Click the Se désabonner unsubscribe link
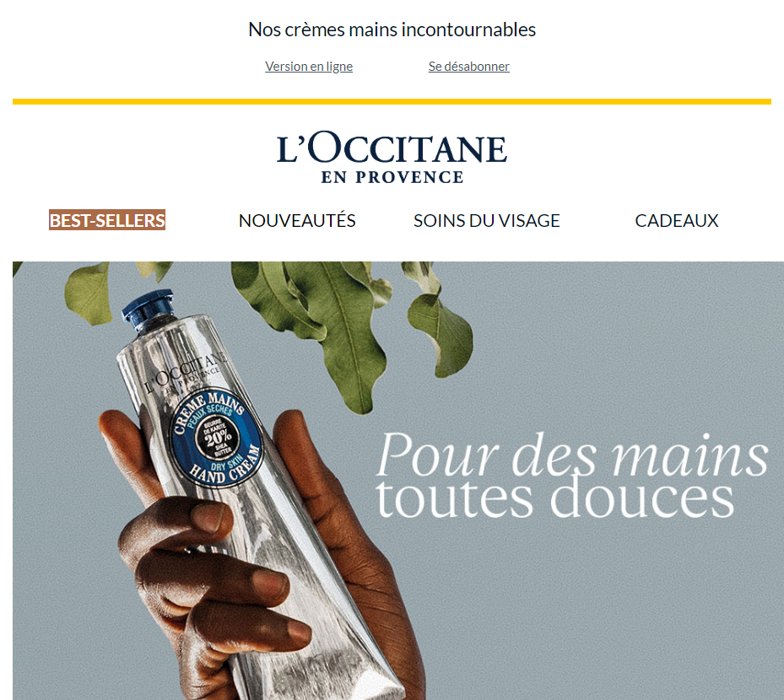This screenshot has width=784, height=700. click(468, 67)
